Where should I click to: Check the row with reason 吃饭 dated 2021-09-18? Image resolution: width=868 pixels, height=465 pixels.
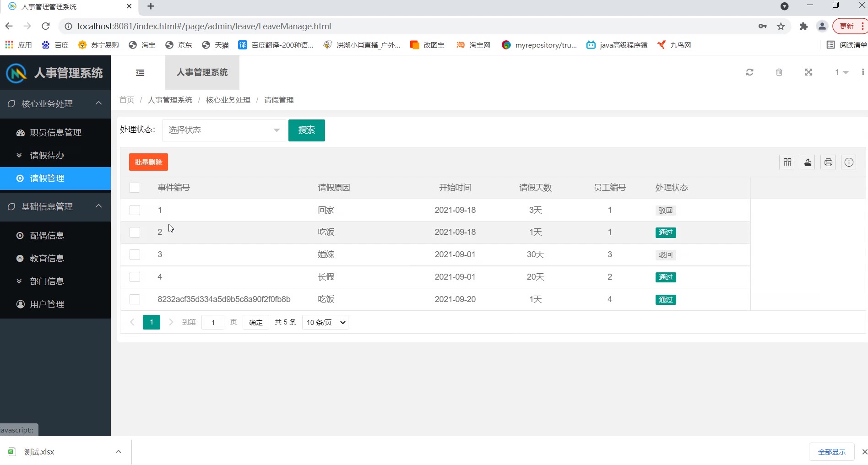135,232
